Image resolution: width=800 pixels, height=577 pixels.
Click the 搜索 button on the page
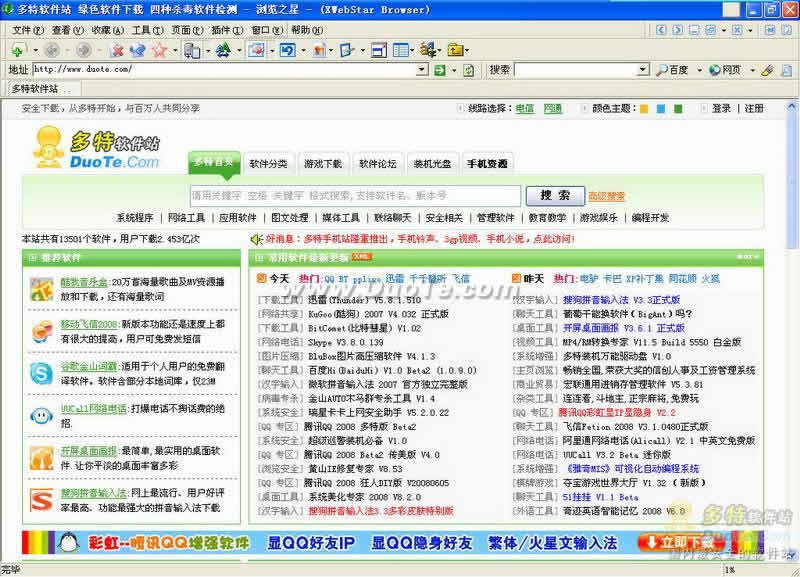[x=555, y=195]
